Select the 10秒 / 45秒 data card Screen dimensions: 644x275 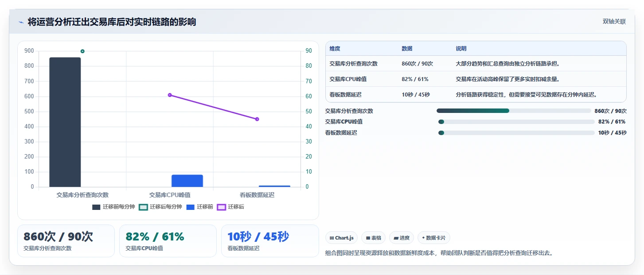(x=270, y=241)
